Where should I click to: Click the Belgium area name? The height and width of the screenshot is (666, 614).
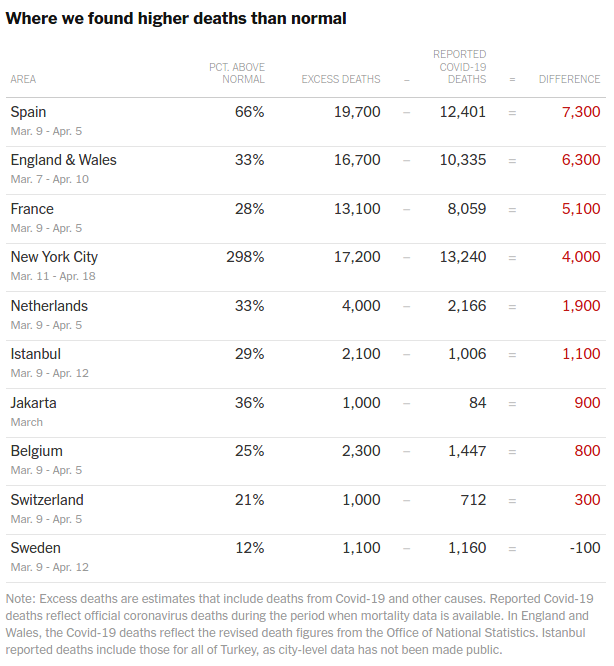(37, 451)
